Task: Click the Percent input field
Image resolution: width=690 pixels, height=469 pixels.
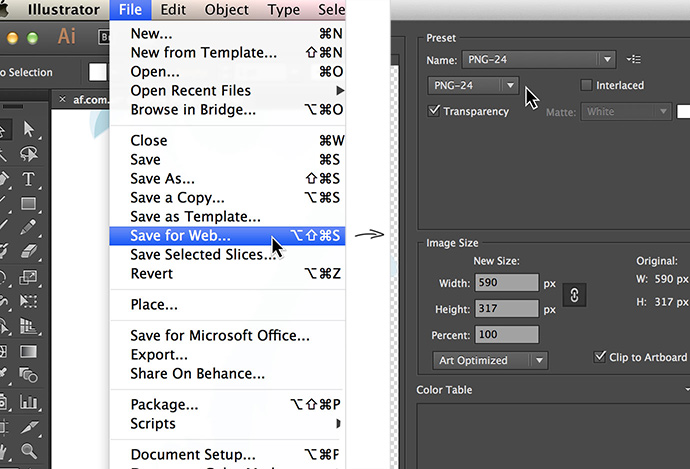Action: [x=506, y=334]
